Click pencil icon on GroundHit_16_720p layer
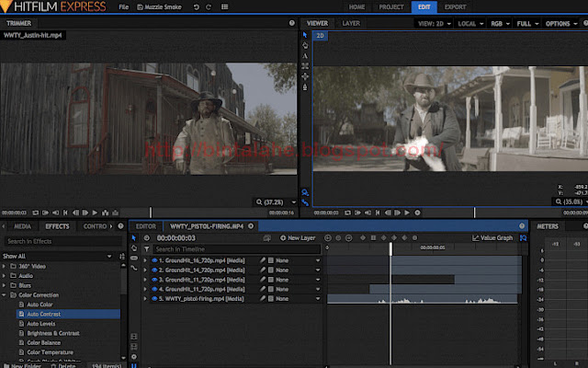588x368 pixels. click(x=263, y=260)
